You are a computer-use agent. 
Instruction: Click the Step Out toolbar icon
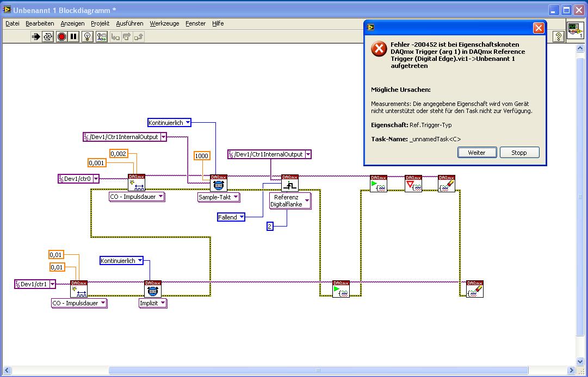tap(139, 37)
